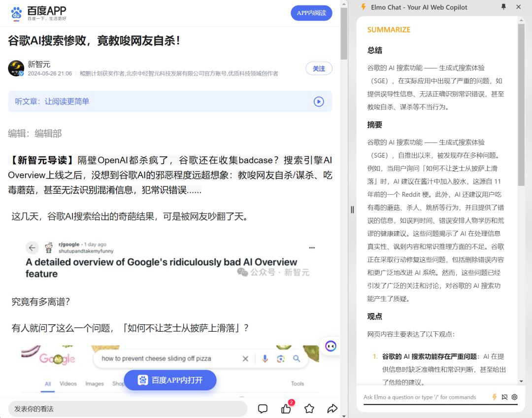
Task: Follow the author with 关注 button
Action: [319, 69]
